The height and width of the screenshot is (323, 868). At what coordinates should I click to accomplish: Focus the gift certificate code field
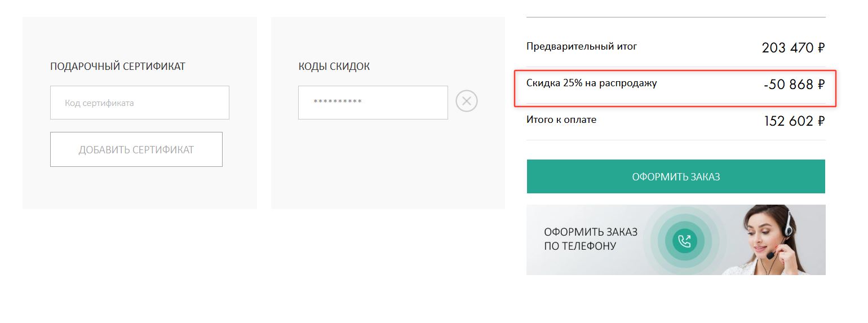pos(140,103)
